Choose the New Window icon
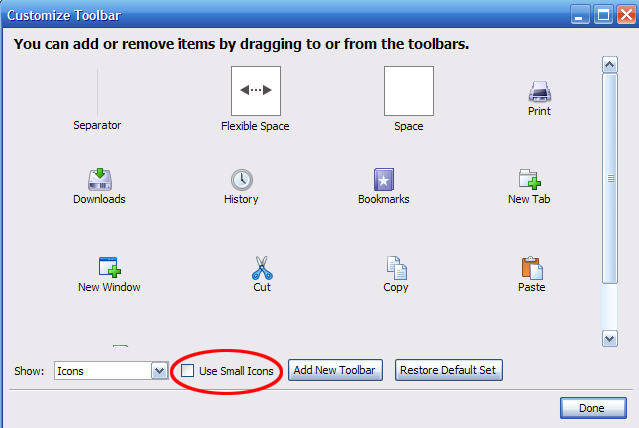This screenshot has width=639, height=428. (110, 267)
